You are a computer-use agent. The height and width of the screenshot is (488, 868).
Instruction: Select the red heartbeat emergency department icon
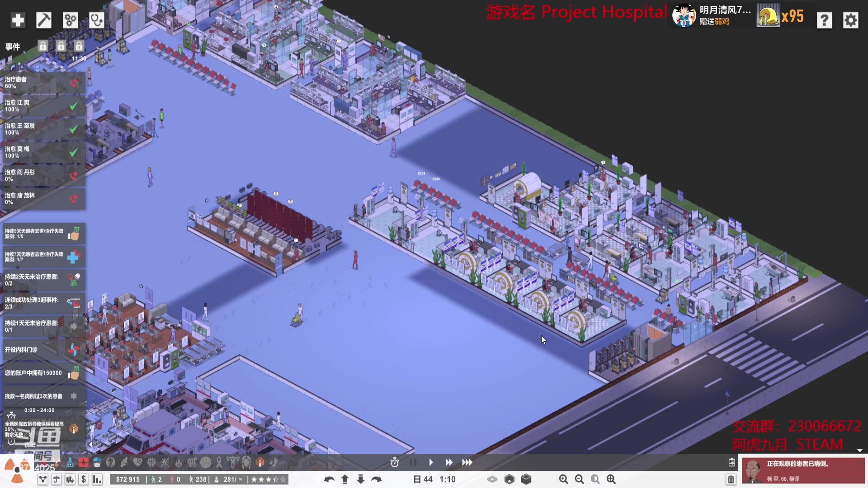coord(84,462)
